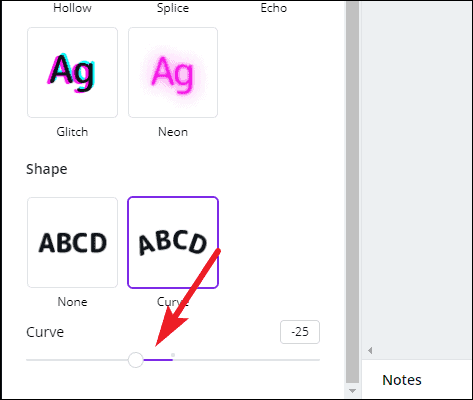Click the Curve value input box

pyautogui.click(x=300, y=332)
